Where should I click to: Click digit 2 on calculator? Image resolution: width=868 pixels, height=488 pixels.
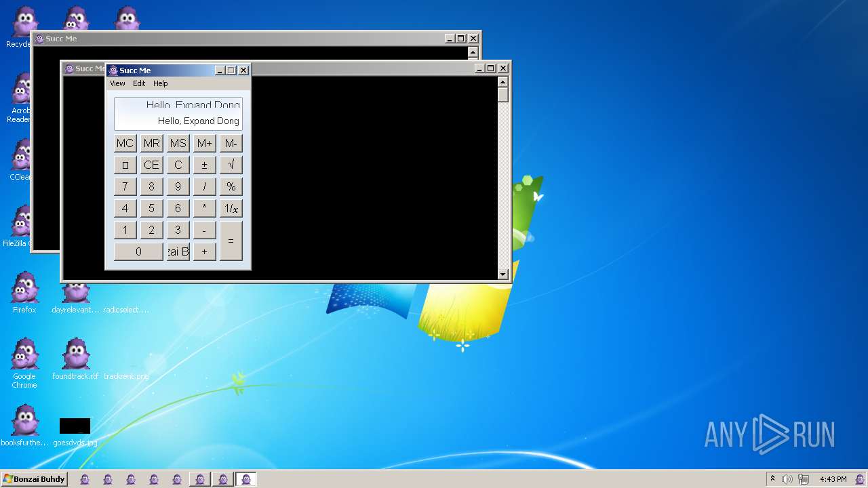click(x=151, y=230)
